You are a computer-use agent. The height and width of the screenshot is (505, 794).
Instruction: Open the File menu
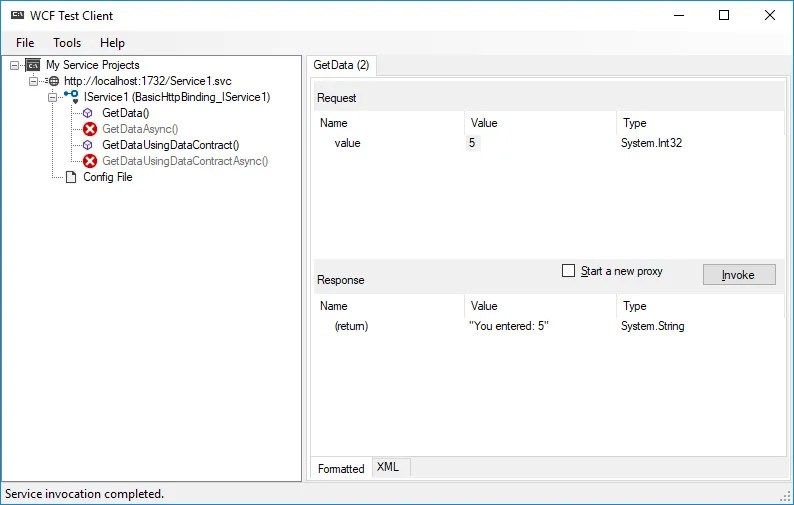pos(25,43)
